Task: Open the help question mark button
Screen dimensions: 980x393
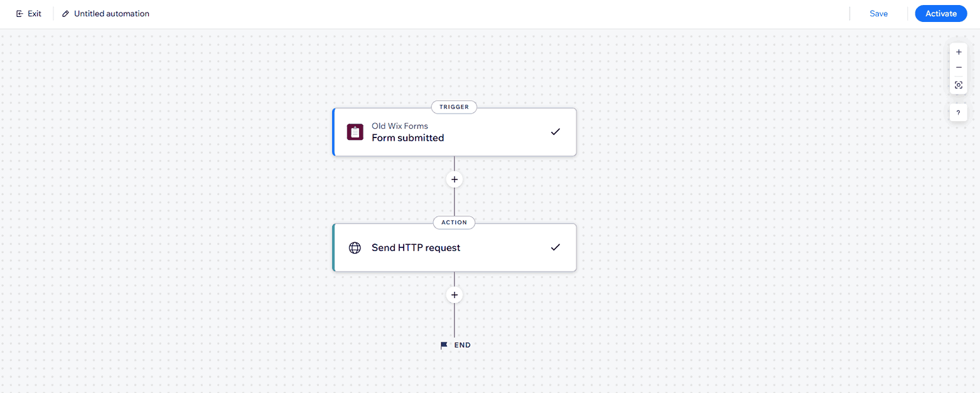Action: click(958, 113)
